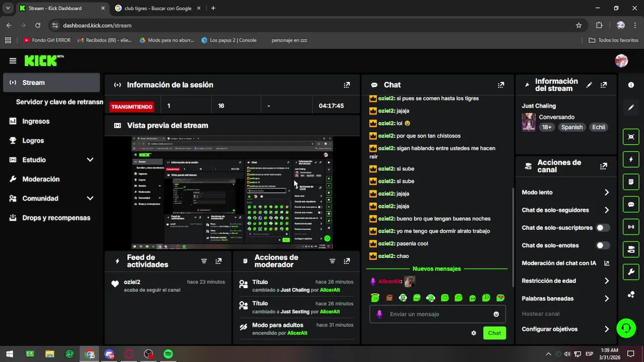Viewport: 644px width, 362px height.
Task: Open the emoji picker in message box
Action: coord(496,314)
